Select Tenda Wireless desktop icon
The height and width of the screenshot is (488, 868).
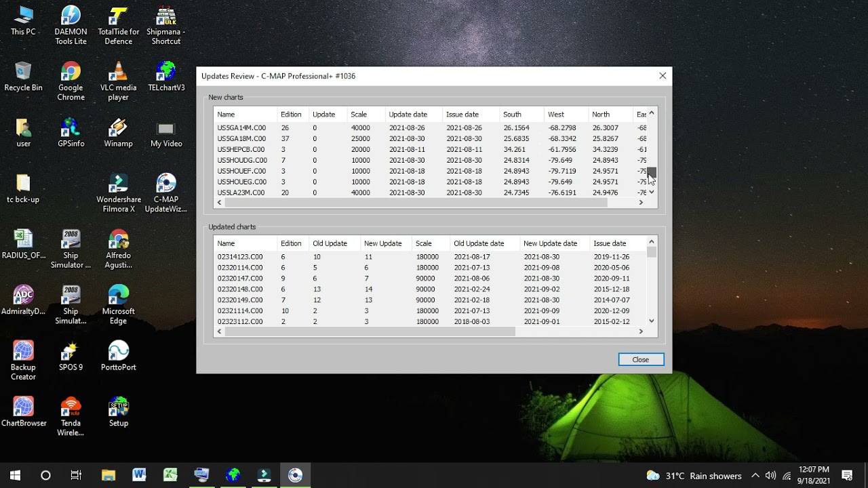(x=71, y=417)
